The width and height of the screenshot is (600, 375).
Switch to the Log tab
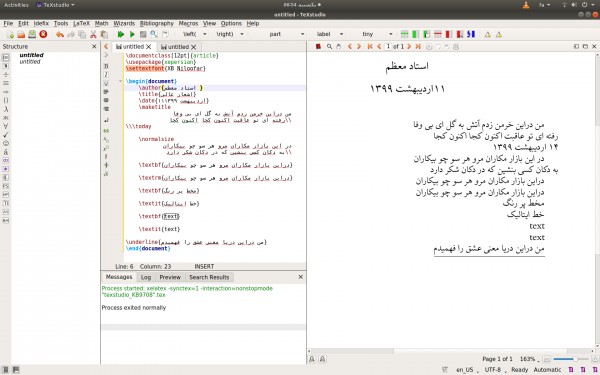click(x=146, y=277)
